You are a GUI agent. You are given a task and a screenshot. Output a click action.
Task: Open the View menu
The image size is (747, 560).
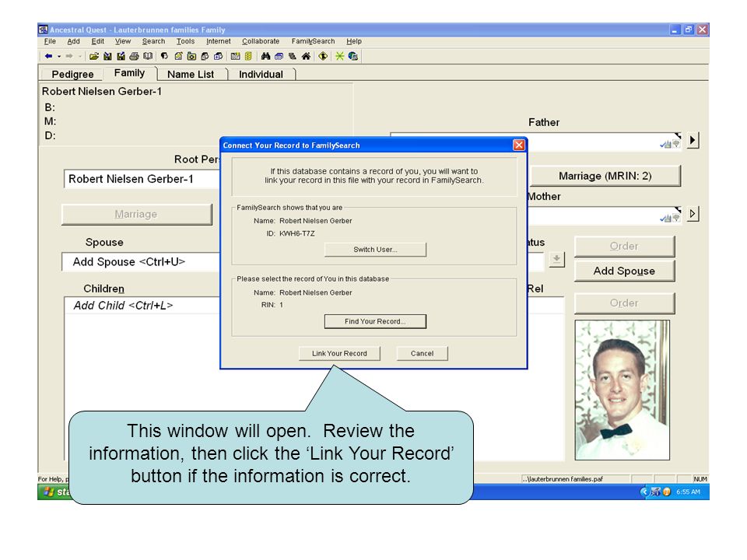pos(123,41)
